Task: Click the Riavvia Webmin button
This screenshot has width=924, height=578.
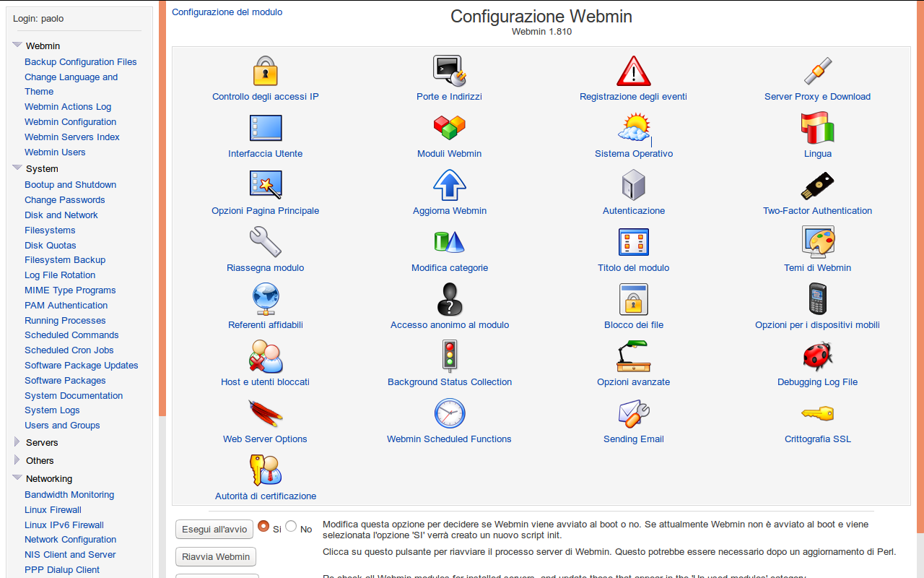Action: pyautogui.click(x=216, y=557)
